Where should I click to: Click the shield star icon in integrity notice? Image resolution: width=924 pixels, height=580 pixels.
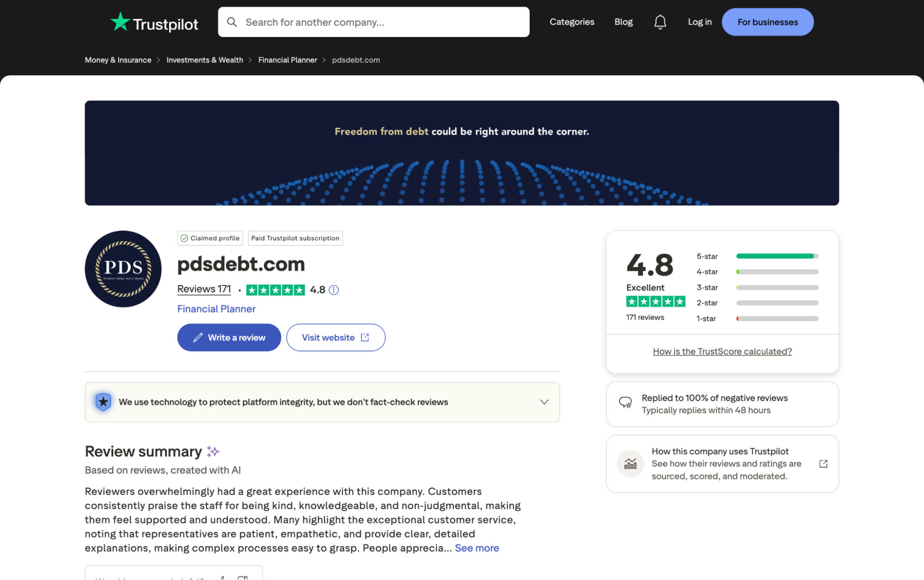point(104,402)
